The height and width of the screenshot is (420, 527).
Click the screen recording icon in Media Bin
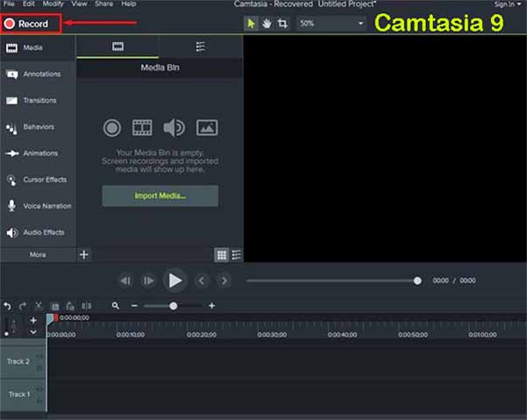pyautogui.click(x=112, y=128)
